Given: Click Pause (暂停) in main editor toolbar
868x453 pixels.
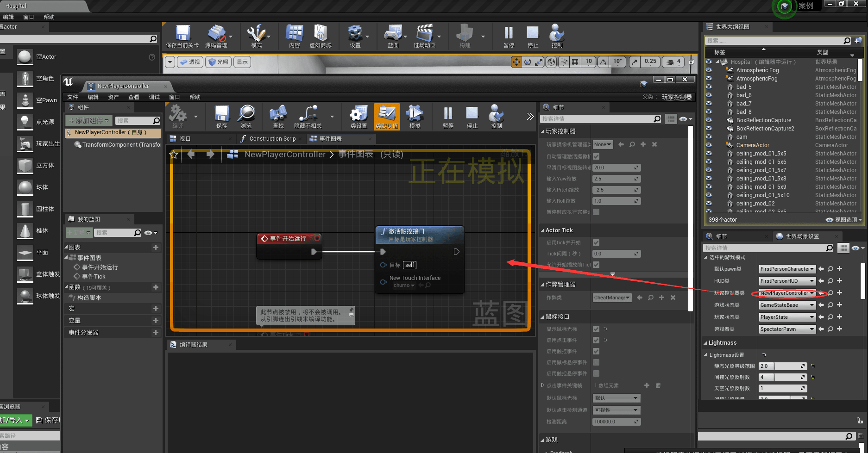Looking at the screenshot, I should tap(509, 36).
